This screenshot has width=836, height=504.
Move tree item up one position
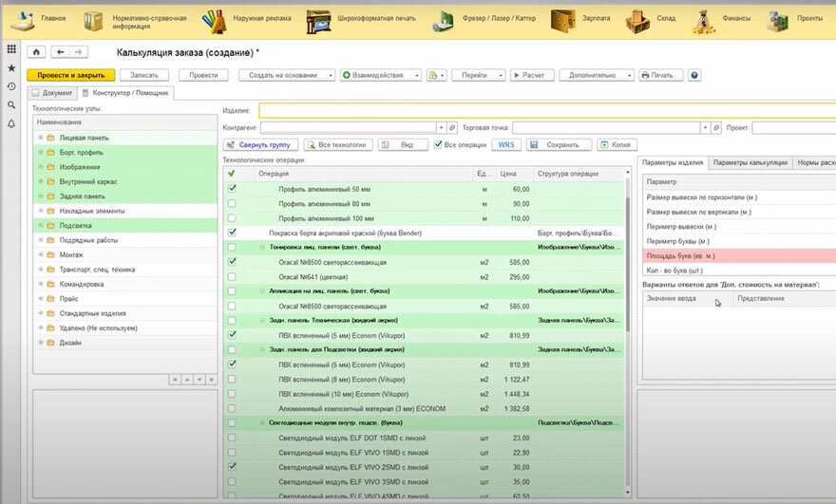click(187, 380)
